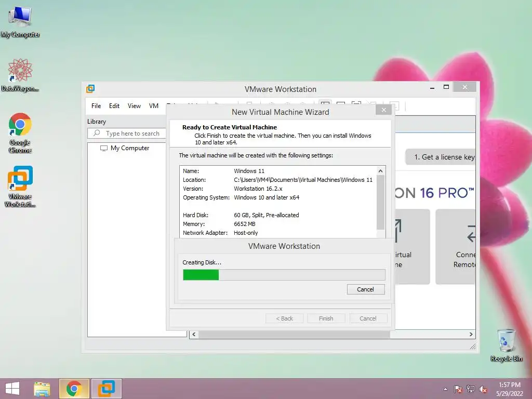The width and height of the screenshot is (532, 399).
Task: Click right arrow of the horizontal scrollbar
Action: [471, 335]
